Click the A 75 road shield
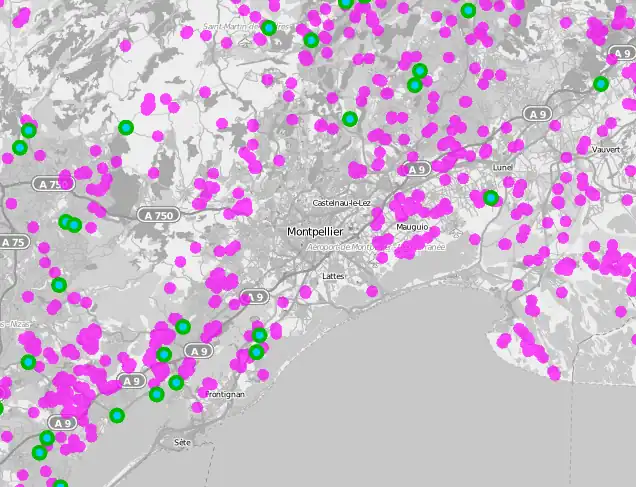This screenshot has width=636, height=487. pyautogui.click(x=13, y=243)
